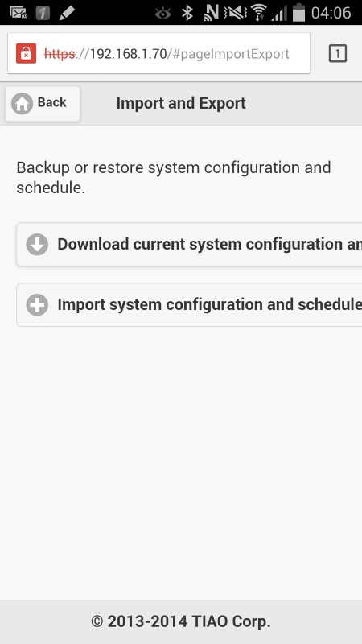Tap the Wi-Fi signal status icon
This screenshot has height=644, width=362.
coord(258,13)
